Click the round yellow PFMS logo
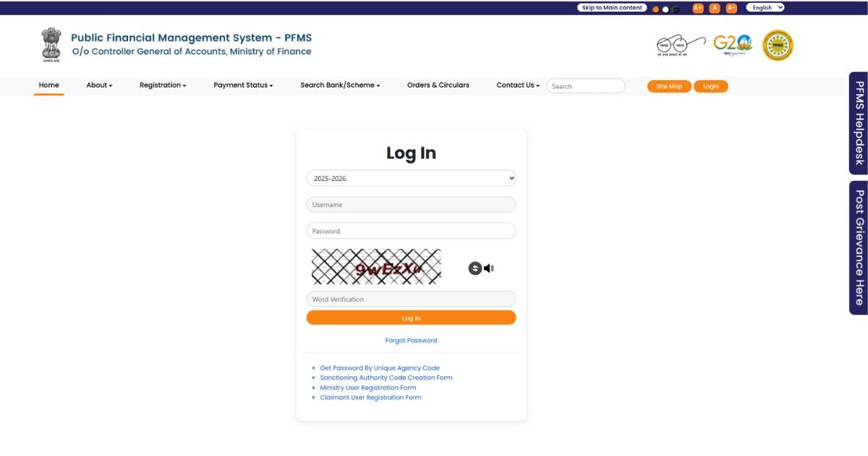The width and height of the screenshot is (868, 456). click(x=778, y=45)
